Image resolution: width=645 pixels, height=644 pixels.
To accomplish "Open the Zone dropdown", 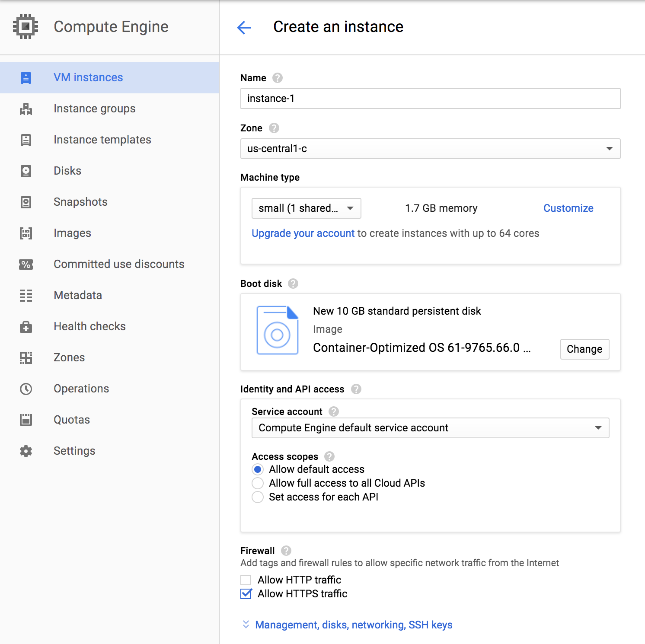I will [430, 149].
